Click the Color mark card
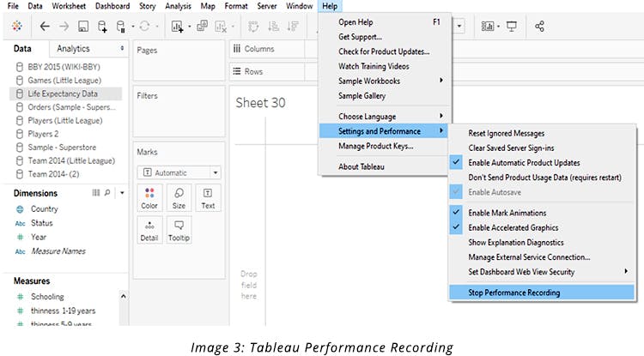 [149, 198]
